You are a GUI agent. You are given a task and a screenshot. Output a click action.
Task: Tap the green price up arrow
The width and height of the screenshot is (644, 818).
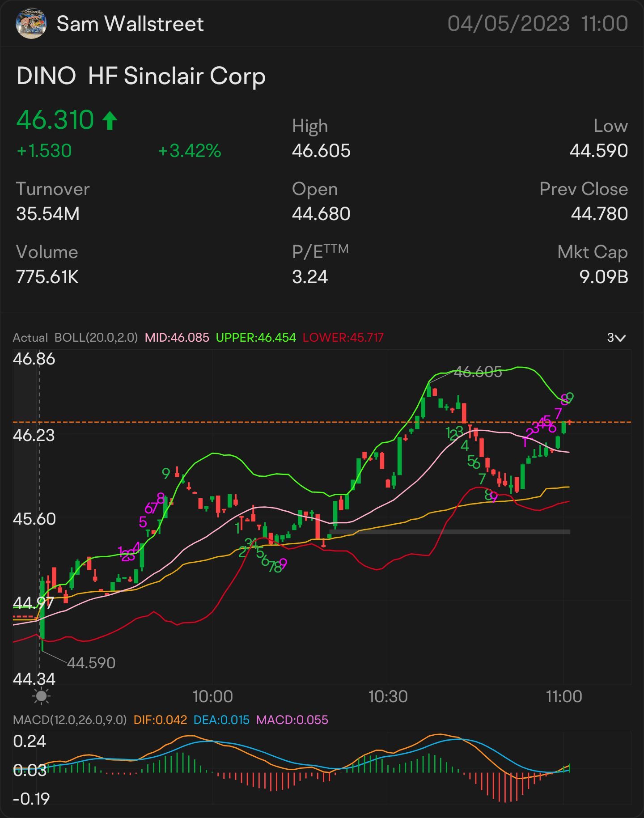click(x=110, y=121)
